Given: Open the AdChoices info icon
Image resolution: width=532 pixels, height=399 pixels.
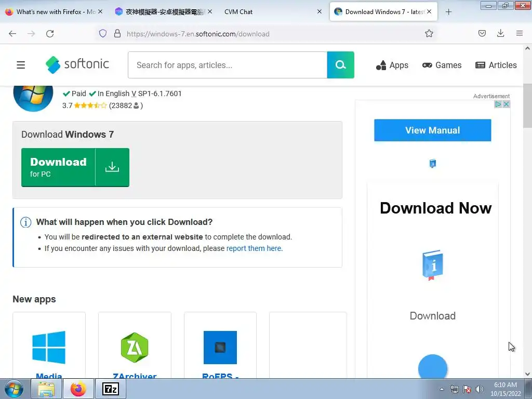Looking at the screenshot, I should (x=498, y=104).
